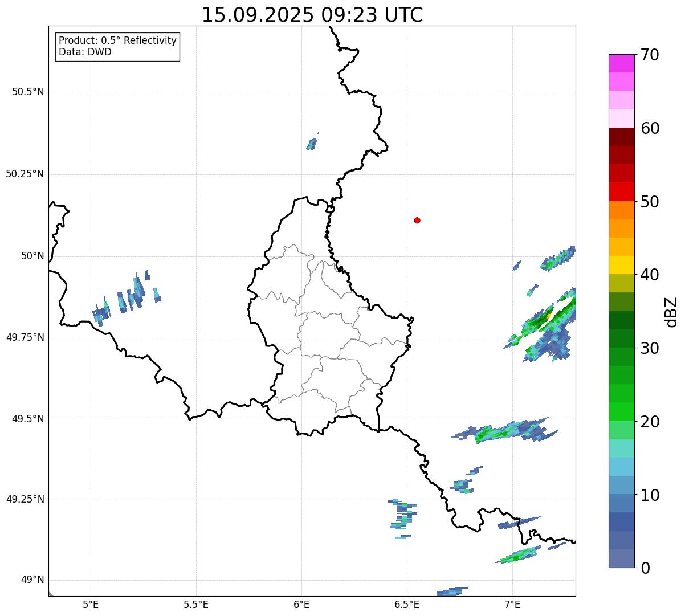Click the green echo streak near 49.1°N 7°E
The width and height of the screenshot is (685, 616).
(x=519, y=554)
